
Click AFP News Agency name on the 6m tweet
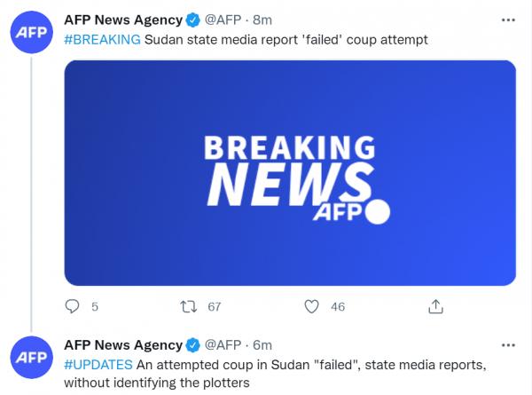pos(121,344)
